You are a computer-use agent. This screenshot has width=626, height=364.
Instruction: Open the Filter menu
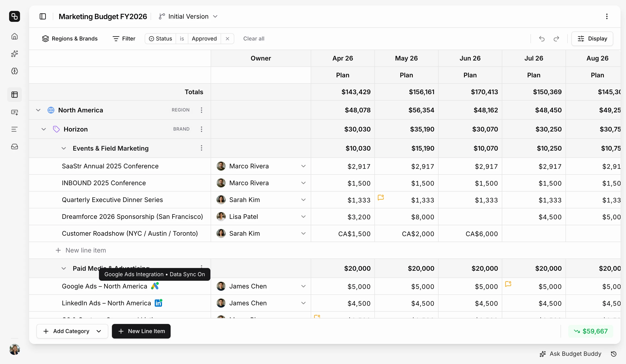pos(124,38)
